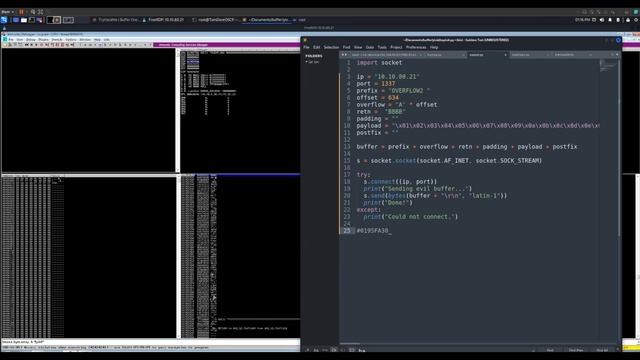
Task: Click the zoom magnifier icon in the top bar
Action: click(x=33, y=12)
